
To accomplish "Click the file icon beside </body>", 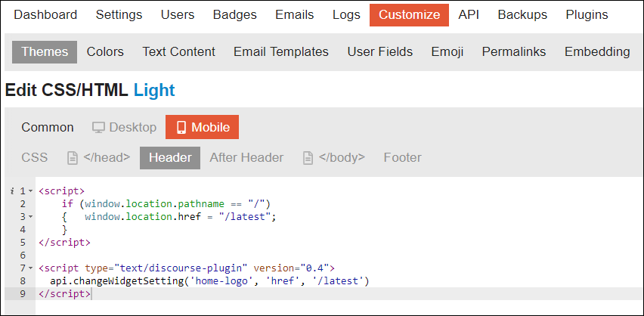I will click(x=308, y=158).
